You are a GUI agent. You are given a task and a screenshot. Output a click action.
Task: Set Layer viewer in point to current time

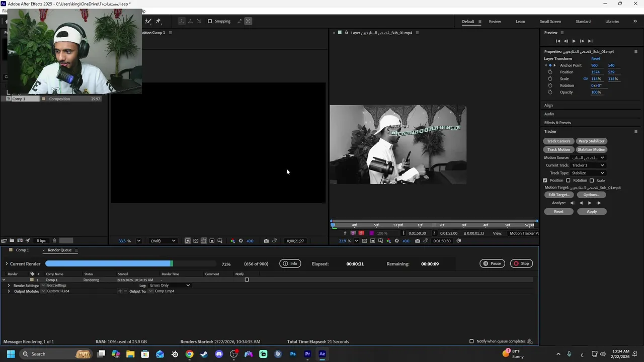[x=403, y=233]
